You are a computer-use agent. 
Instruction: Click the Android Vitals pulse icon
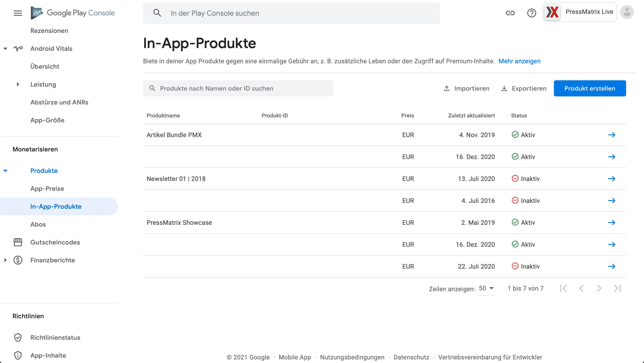click(18, 49)
